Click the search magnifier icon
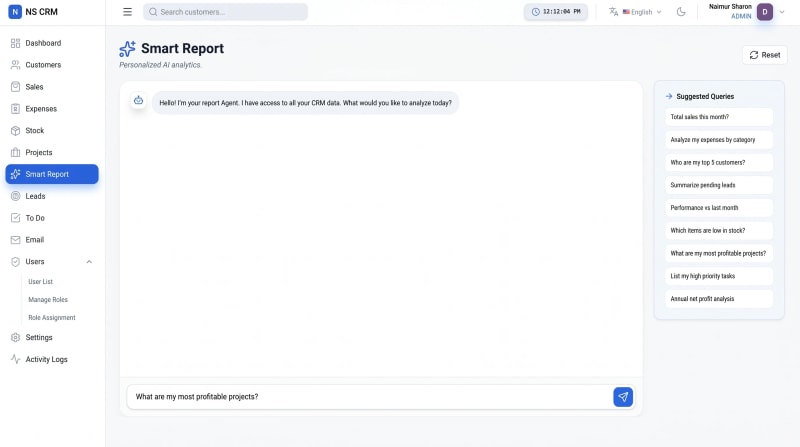 [153, 12]
